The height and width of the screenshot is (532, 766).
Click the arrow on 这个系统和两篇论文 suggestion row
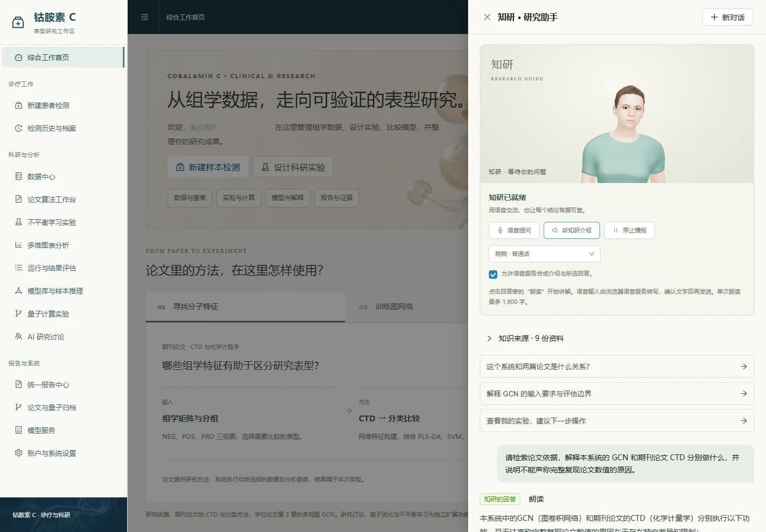tap(744, 367)
